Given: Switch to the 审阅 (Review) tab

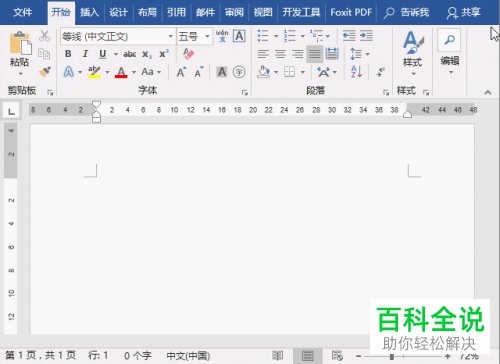Looking at the screenshot, I should tap(234, 13).
